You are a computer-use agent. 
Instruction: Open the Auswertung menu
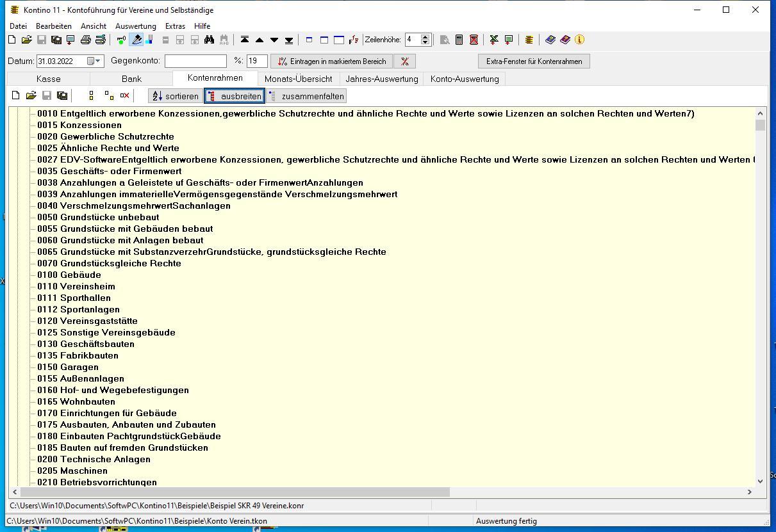[x=135, y=26]
